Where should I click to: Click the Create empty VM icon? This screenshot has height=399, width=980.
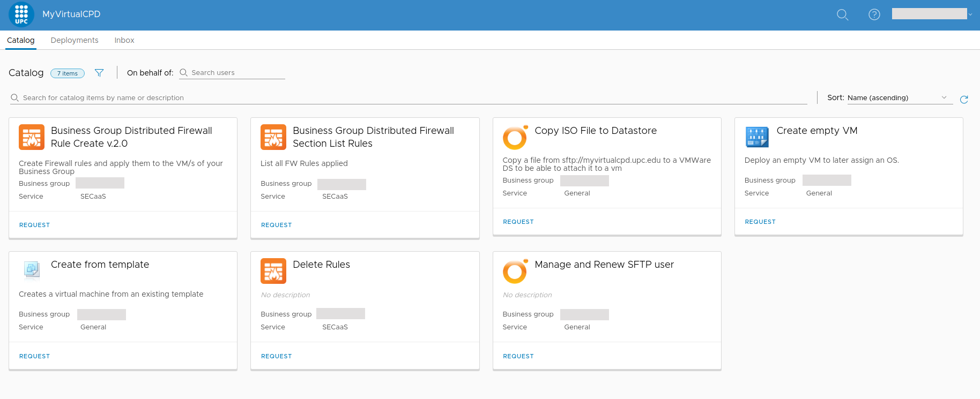coord(756,137)
